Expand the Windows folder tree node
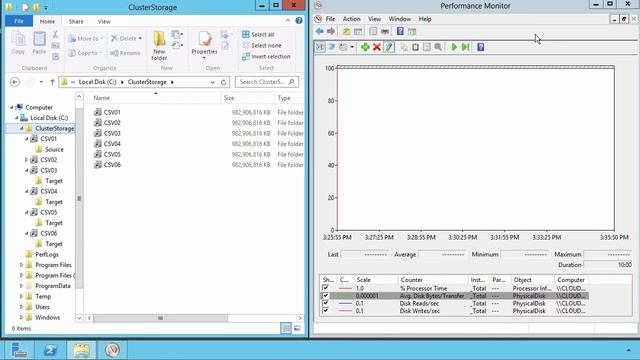Viewport: 640px width, 360px height. click(21, 318)
